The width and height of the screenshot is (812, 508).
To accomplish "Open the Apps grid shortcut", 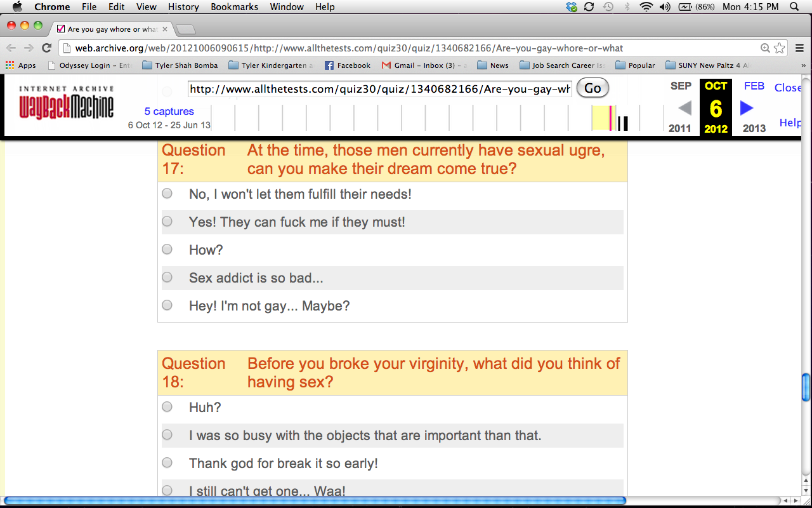I will tap(20, 65).
